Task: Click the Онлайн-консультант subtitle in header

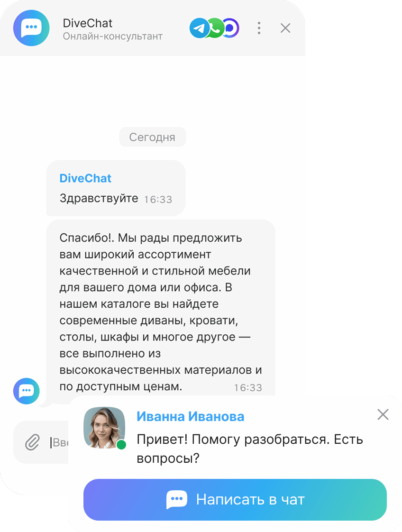Action: click(x=113, y=37)
